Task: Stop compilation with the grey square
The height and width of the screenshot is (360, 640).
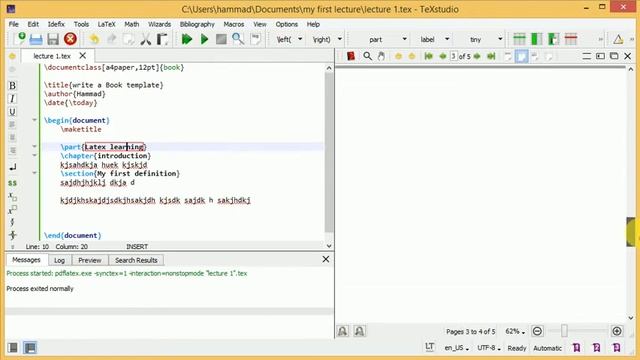Action: pos(221,39)
